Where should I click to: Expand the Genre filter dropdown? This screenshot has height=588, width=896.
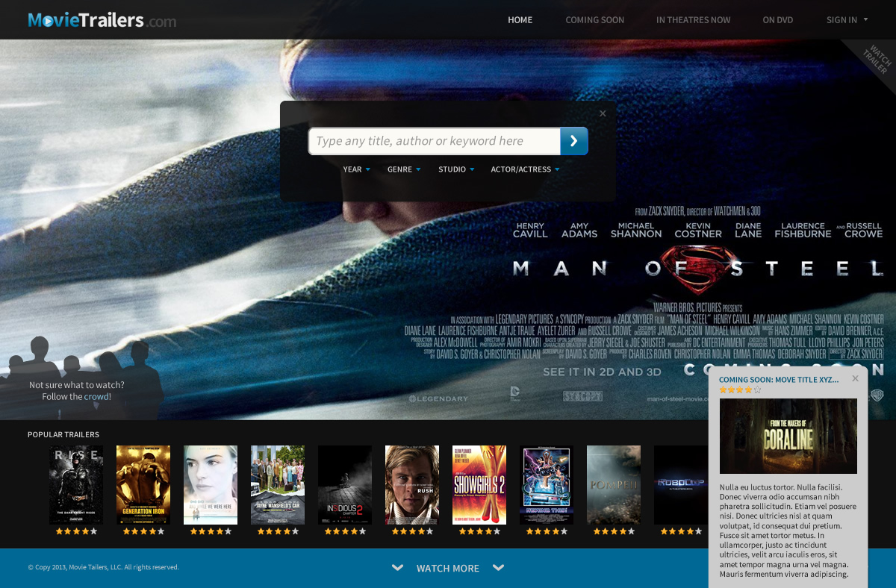coord(404,169)
